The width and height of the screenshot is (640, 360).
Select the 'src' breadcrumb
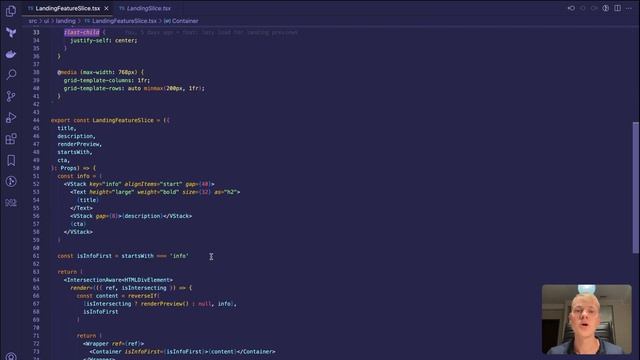point(33,21)
